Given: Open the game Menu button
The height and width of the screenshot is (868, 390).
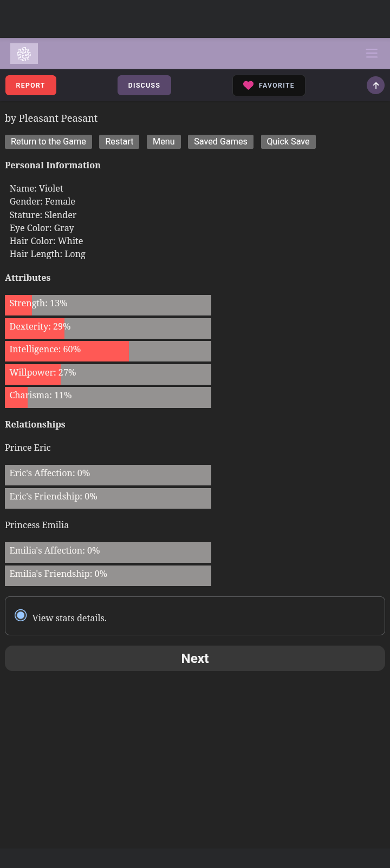Looking at the screenshot, I should click(x=164, y=142).
